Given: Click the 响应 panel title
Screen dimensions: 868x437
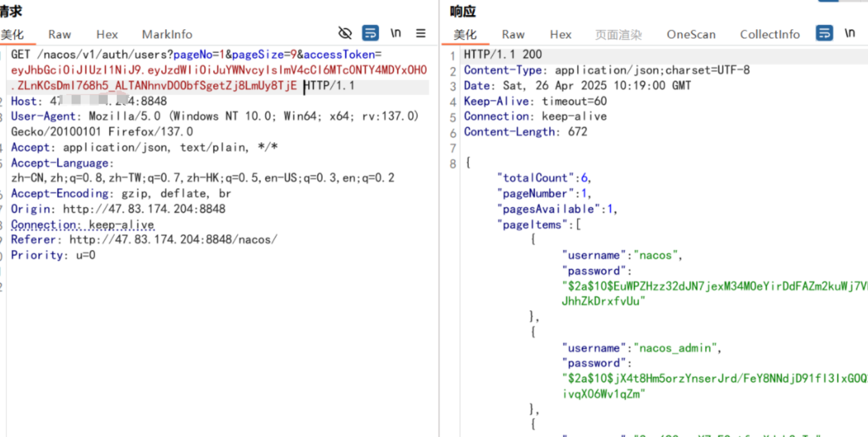Looking at the screenshot, I should coord(463,11).
